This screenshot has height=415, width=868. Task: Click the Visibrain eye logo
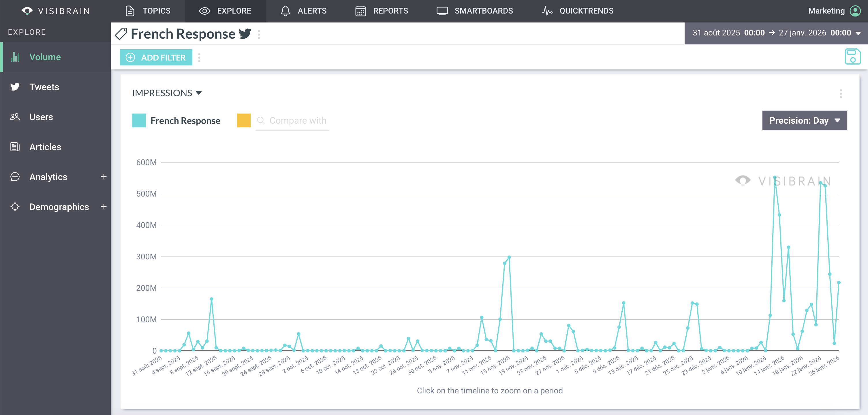tap(27, 11)
